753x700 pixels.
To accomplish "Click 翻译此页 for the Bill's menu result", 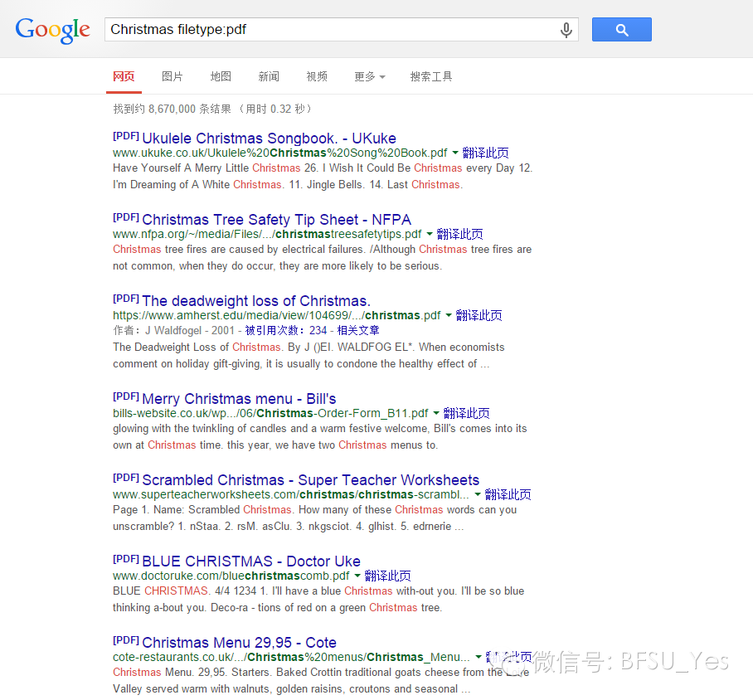I will [466, 413].
